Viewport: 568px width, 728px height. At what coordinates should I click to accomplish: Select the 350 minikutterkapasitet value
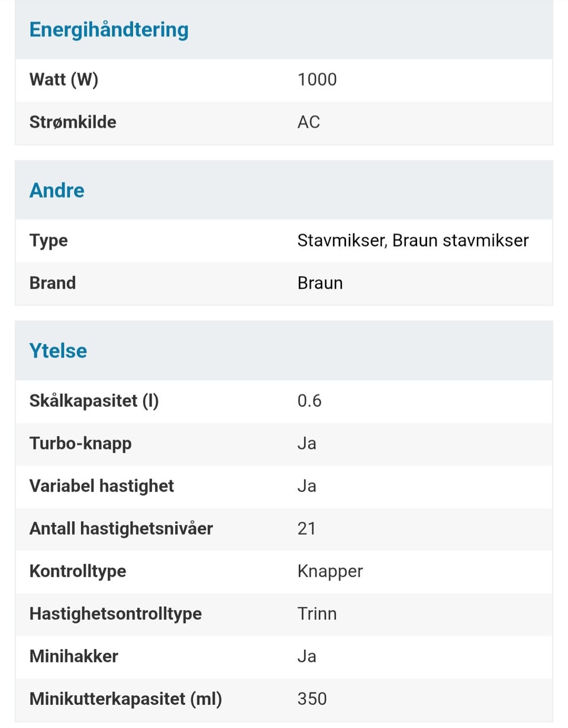(312, 698)
